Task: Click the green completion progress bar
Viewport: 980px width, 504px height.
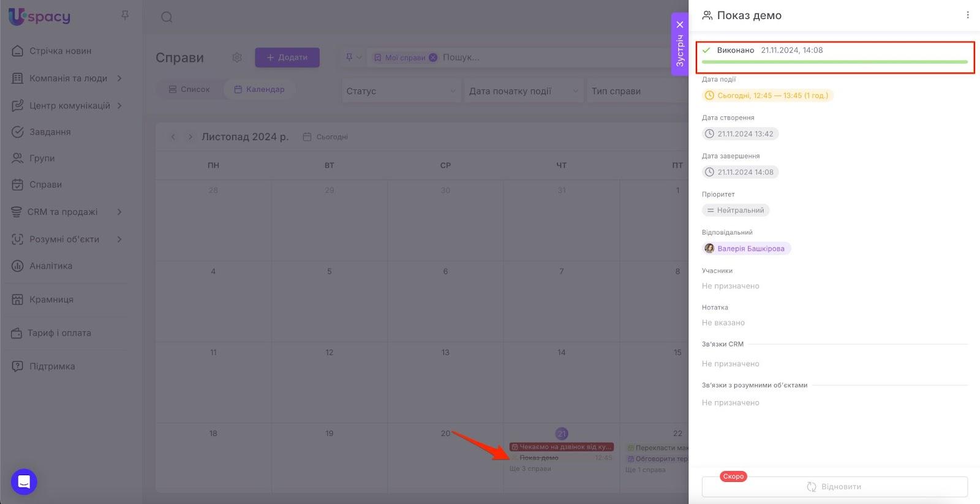Action: pyautogui.click(x=835, y=62)
